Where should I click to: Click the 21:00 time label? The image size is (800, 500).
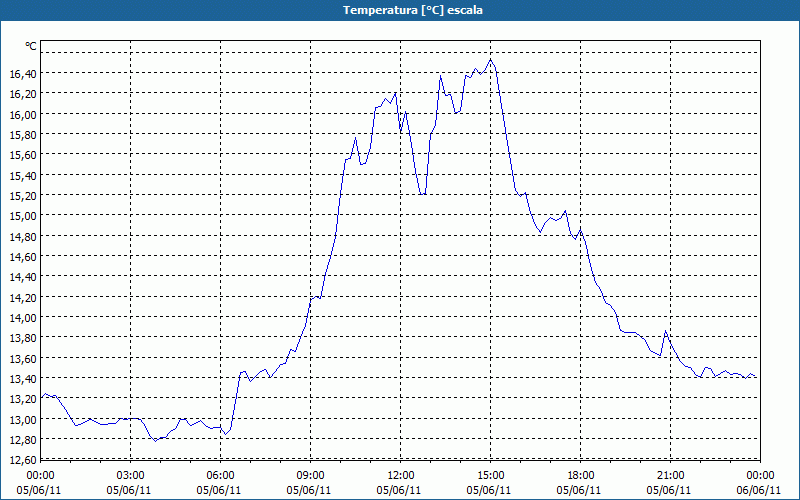coord(670,476)
